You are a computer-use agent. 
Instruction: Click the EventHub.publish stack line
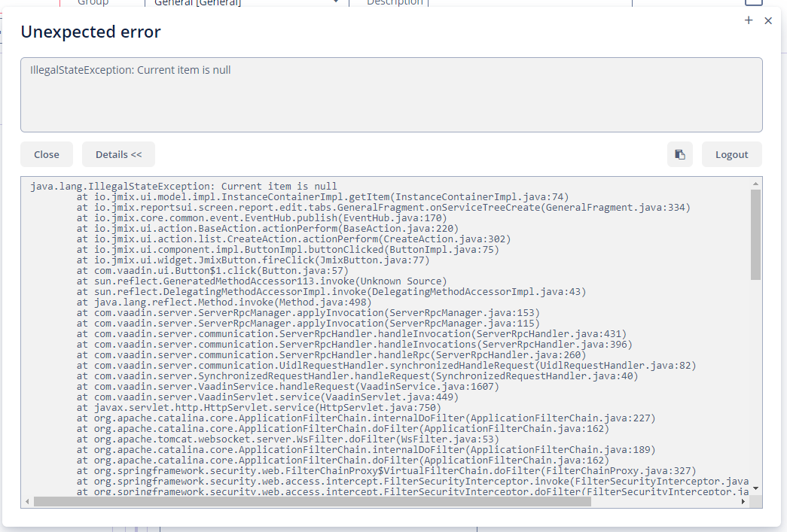(x=261, y=218)
